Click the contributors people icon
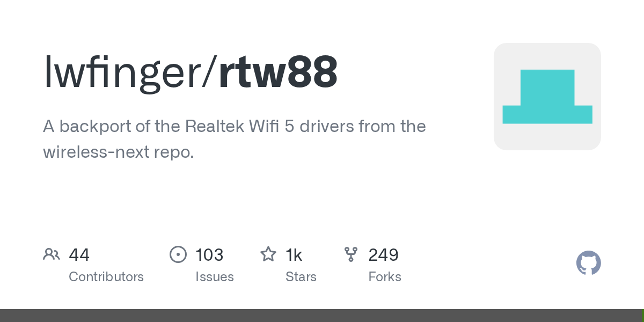The image size is (644, 322). click(52, 254)
